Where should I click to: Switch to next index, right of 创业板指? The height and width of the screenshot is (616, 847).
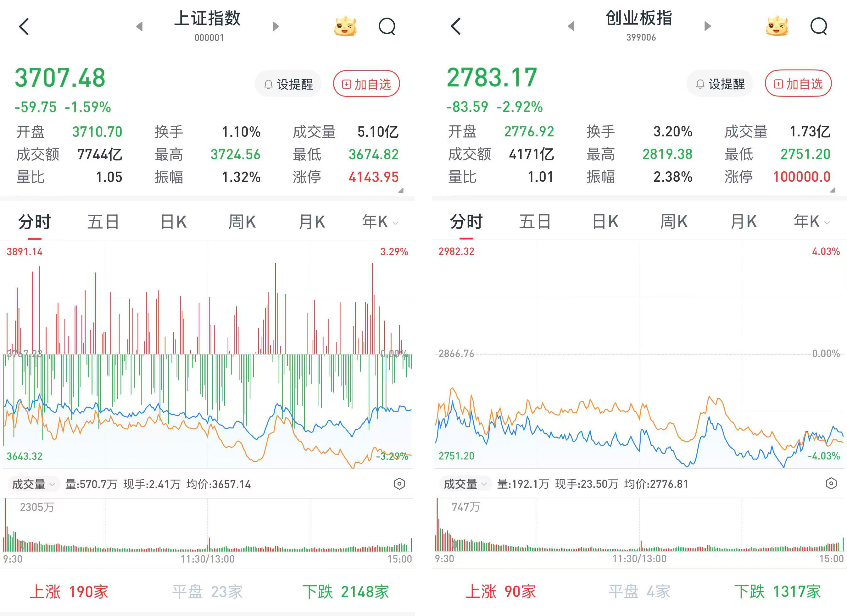point(708,26)
